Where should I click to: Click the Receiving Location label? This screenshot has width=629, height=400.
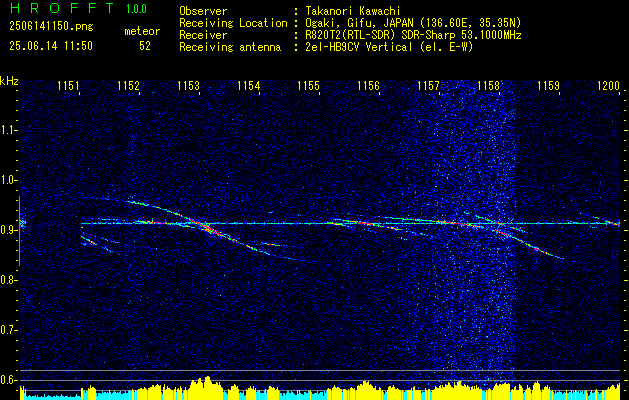pos(233,23)
